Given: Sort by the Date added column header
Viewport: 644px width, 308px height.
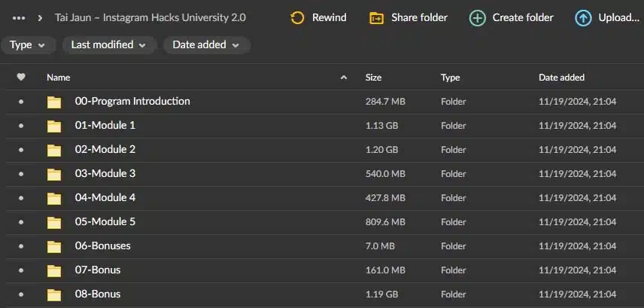Looking at the screenshot, I should pyautogui.click(x=561, y=78).
